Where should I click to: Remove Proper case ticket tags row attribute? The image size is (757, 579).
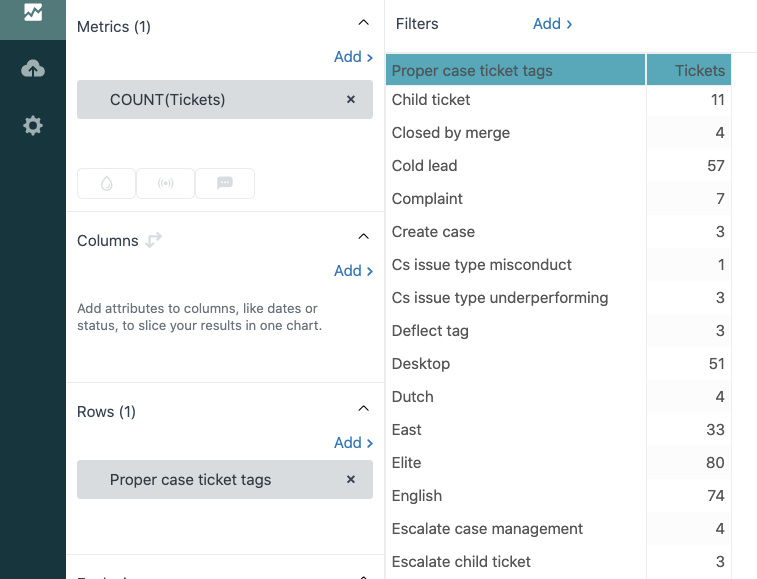tap(351, 480)
